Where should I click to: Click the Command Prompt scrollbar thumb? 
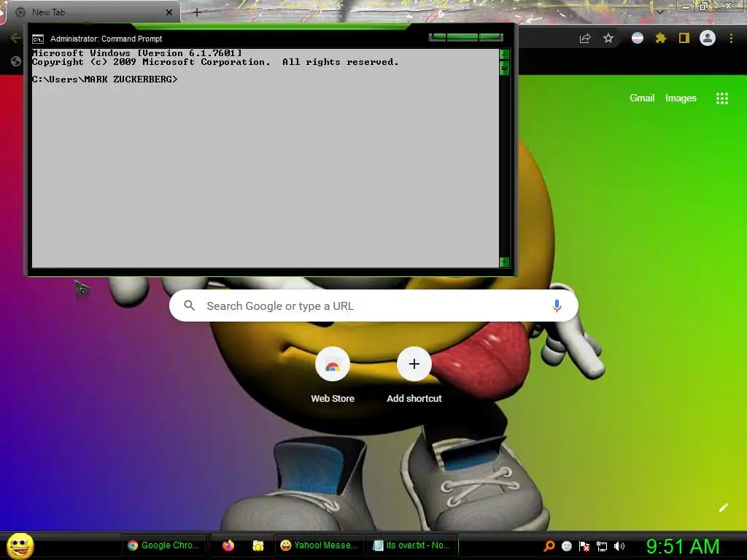[x=504, y=68]
